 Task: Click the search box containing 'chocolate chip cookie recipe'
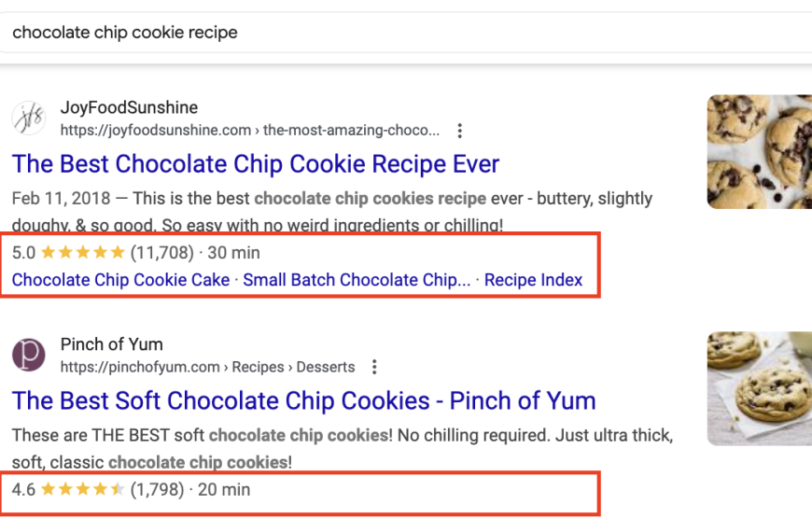(406, 33)
